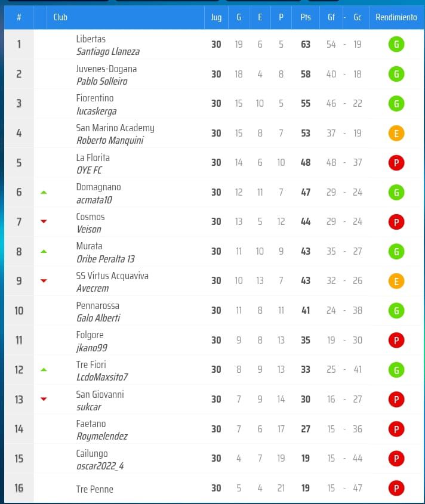Click Murata green up arrow
The height and width of the screenshot is (504, 425).
(x=43, y=251)
